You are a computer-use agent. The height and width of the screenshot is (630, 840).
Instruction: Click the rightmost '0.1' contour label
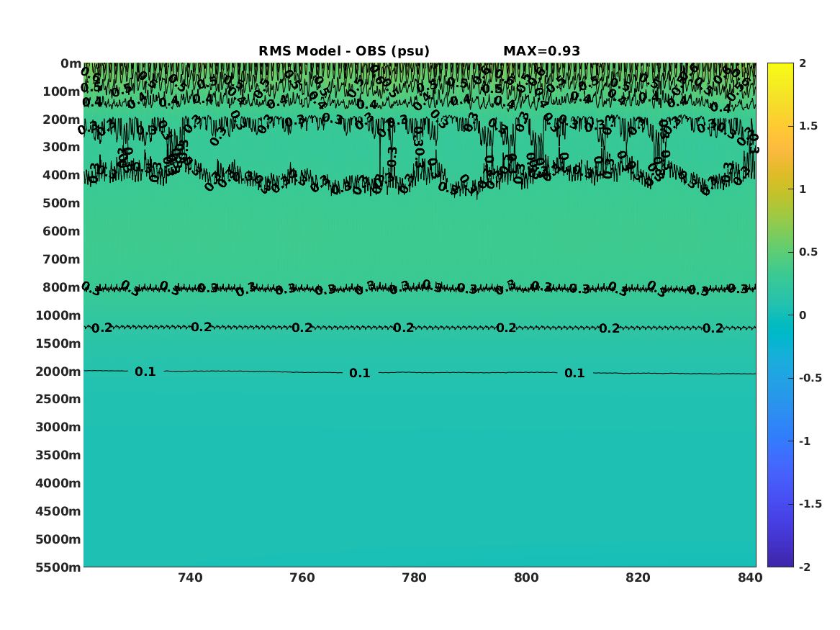click(575, 374)
